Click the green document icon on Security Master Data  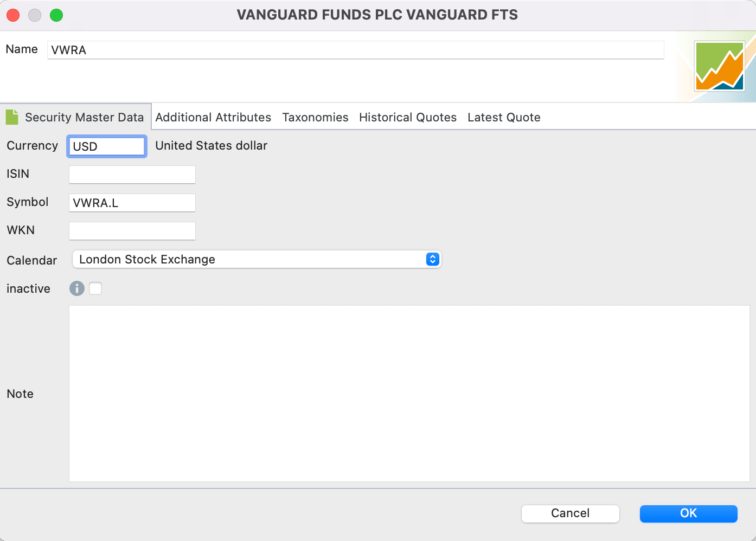click(x=12, y=117)
